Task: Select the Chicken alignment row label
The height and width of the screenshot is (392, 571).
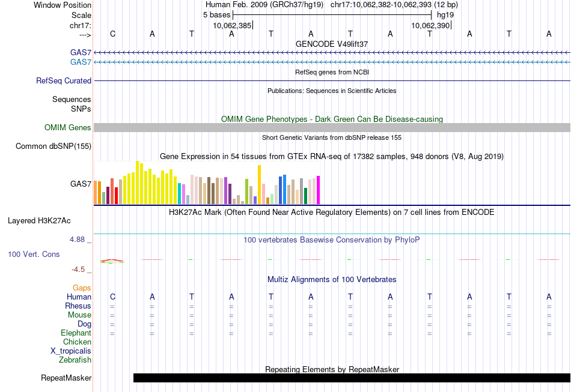Action: point(77,342)
